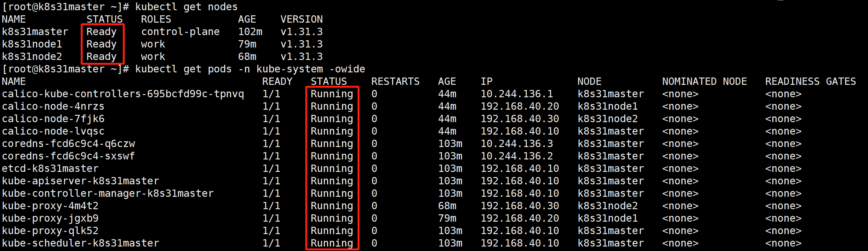Click IP 192.168.40.30 of calico-node-7fjk6
Viewport: 868px width, 251px height.
[x=520, y=119]
